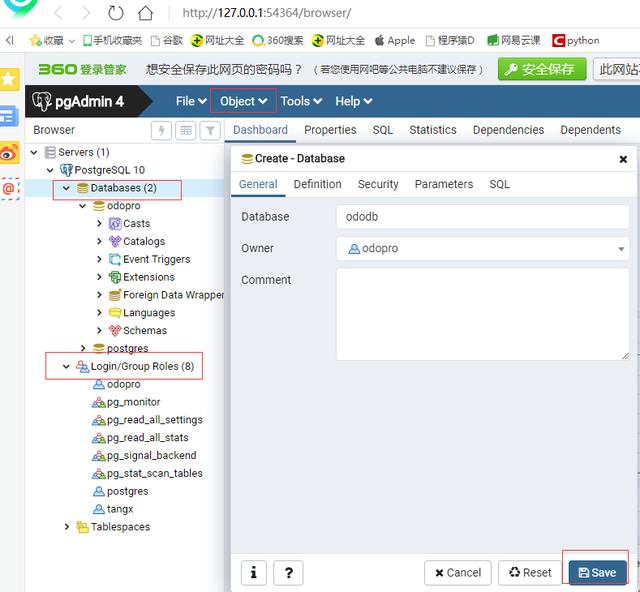Viewport: 640px width, 592px height.
Task: Click the Filtered Rows funnel icon
Action: 210,130
